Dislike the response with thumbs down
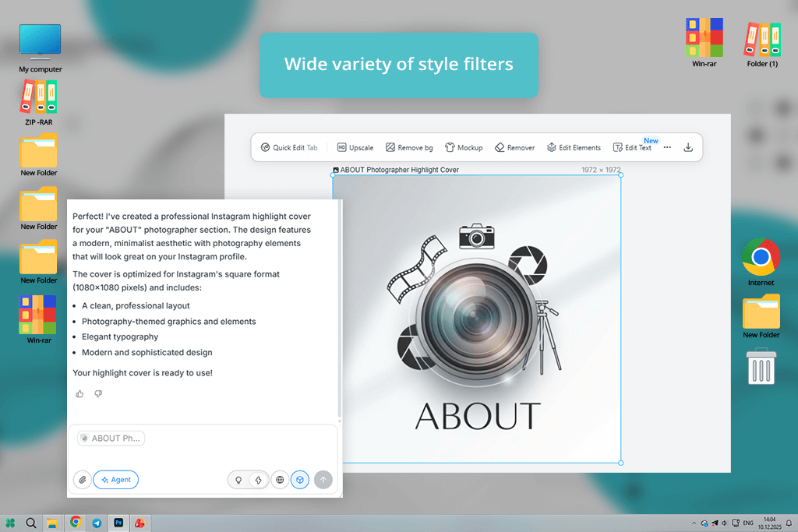The height and width of the screenshot is (532, 798). tap(98, 393)
